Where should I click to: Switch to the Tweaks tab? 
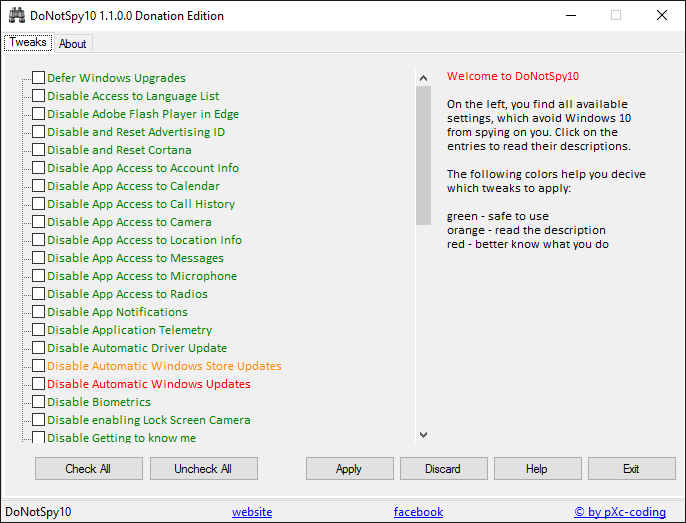[28, 42]
